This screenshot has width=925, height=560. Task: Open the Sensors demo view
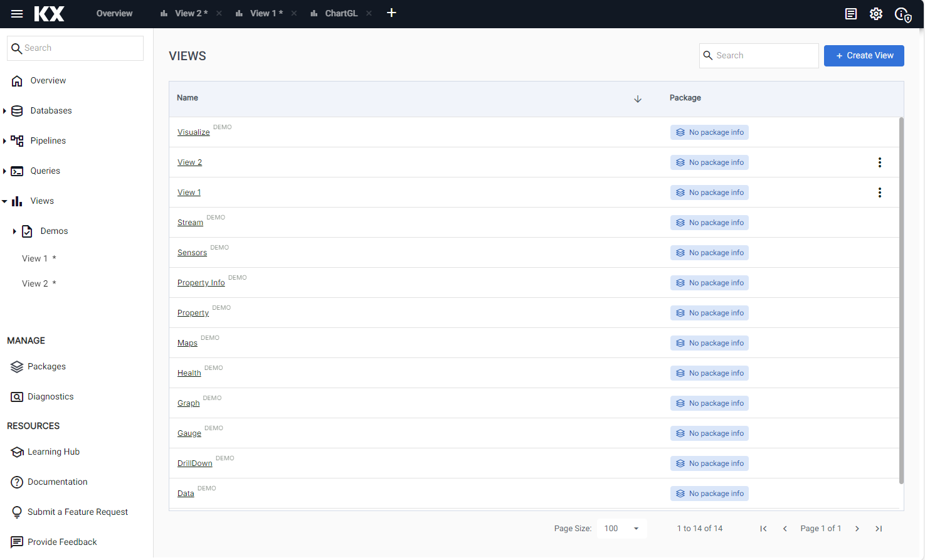192,253
